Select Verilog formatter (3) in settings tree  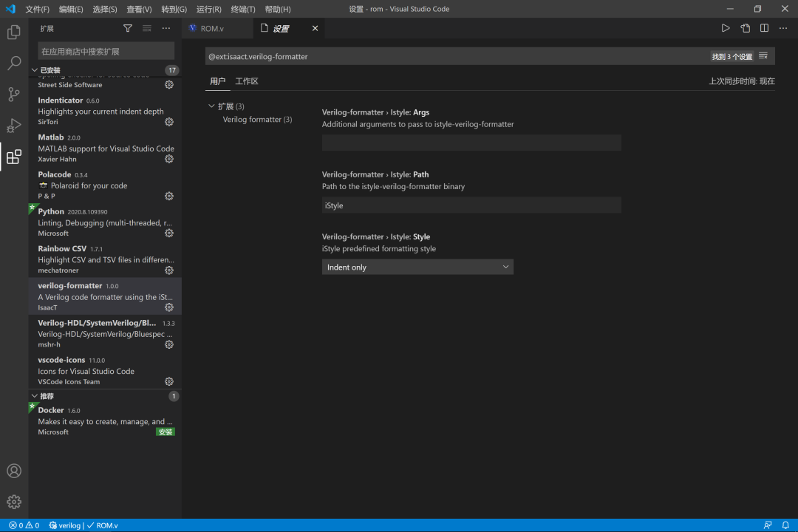(257, 119)
